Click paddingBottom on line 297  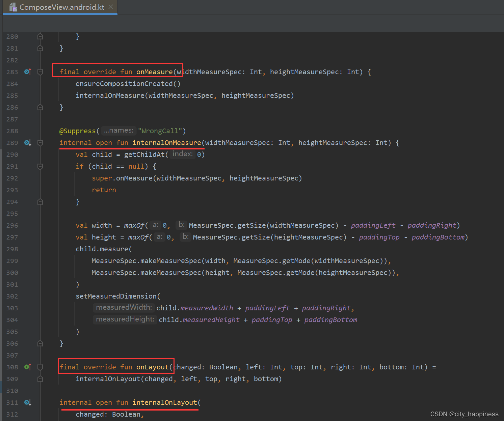[438, 237]
